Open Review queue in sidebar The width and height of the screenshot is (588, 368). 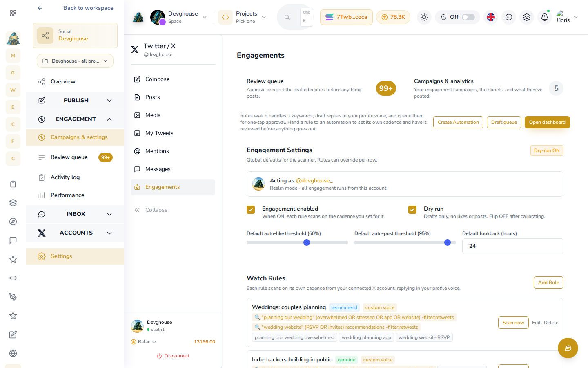pyautogui.click(x=75, y=157)
